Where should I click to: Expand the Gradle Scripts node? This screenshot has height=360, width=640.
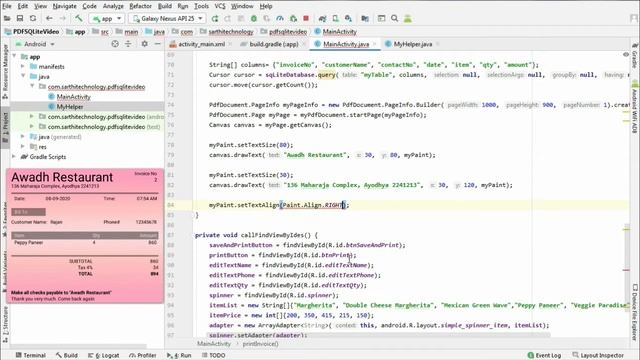[15, 157]
